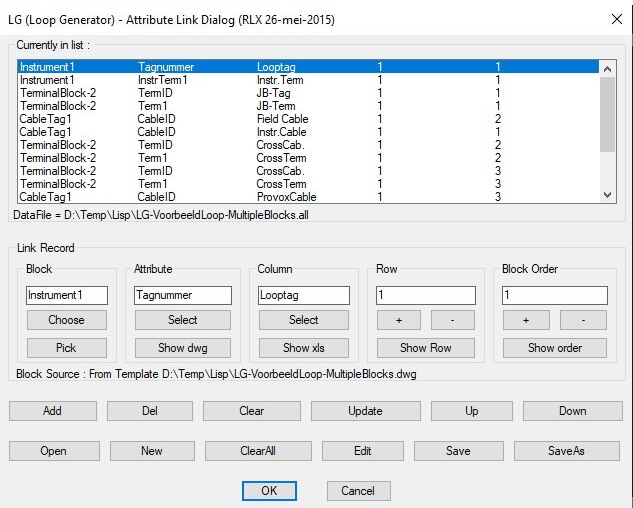Click Show xls button in Column group
The image size is (633, 508).
[x=303, y=348]
